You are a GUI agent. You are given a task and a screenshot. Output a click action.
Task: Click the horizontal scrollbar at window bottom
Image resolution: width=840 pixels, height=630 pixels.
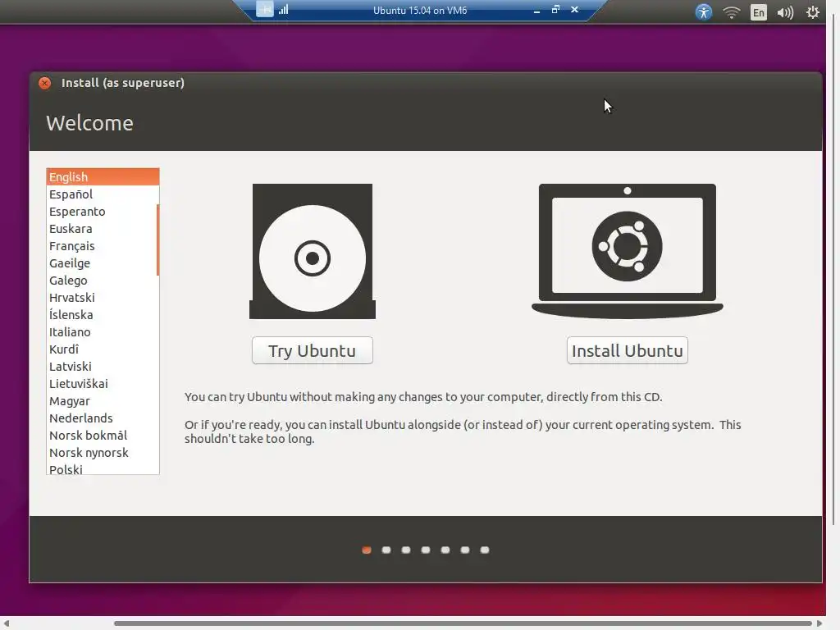[x=463, y=623]
